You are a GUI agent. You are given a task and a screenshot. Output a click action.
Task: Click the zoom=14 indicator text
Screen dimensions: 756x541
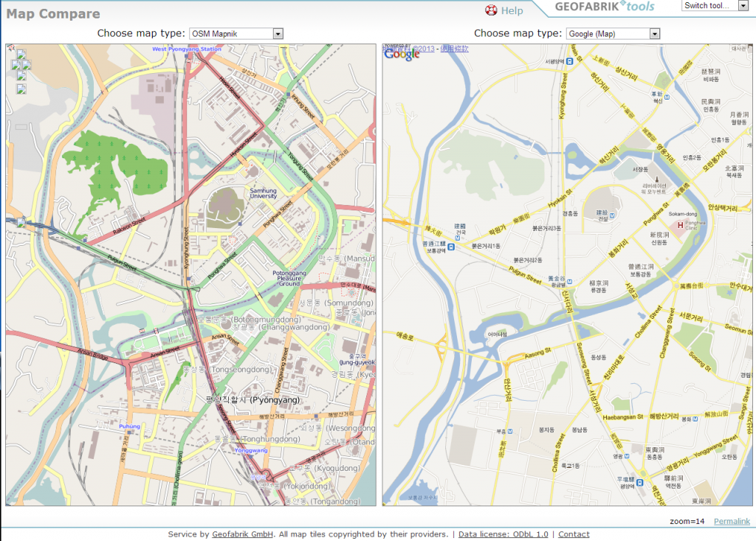tap(687, 521)
